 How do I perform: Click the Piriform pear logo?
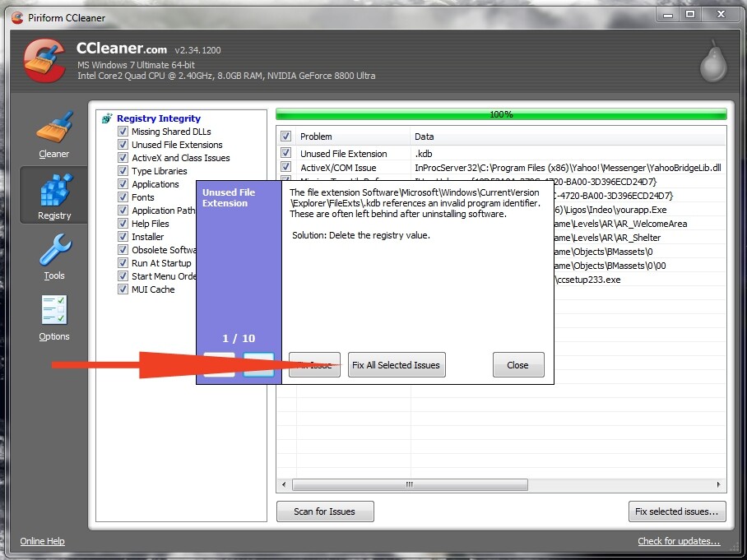pyautogui.click(x=713, y=62)
